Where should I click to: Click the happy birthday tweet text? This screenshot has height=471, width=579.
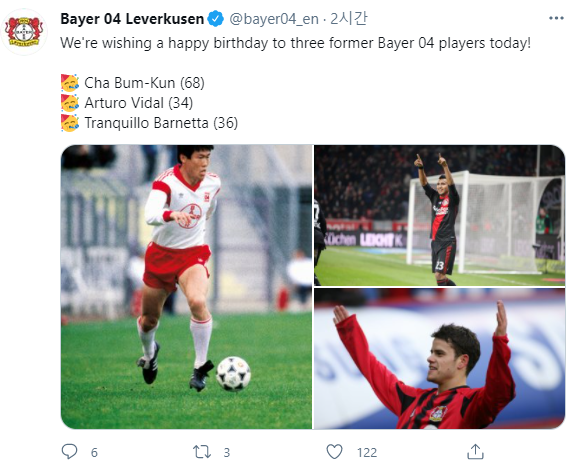[x=295, y=43]
